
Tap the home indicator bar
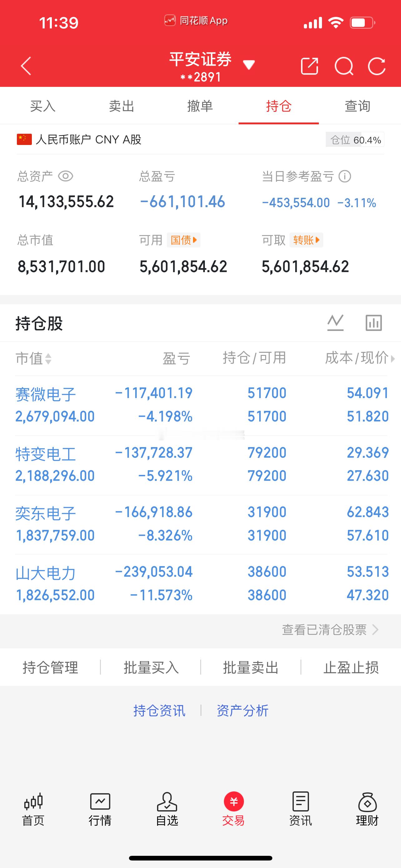click(201, 858)
